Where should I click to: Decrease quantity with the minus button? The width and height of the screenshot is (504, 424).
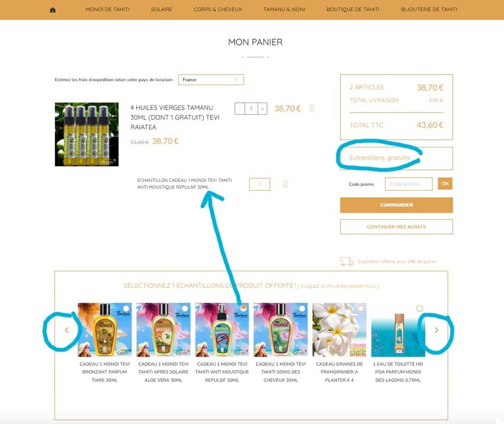click(x=240, y=108)
